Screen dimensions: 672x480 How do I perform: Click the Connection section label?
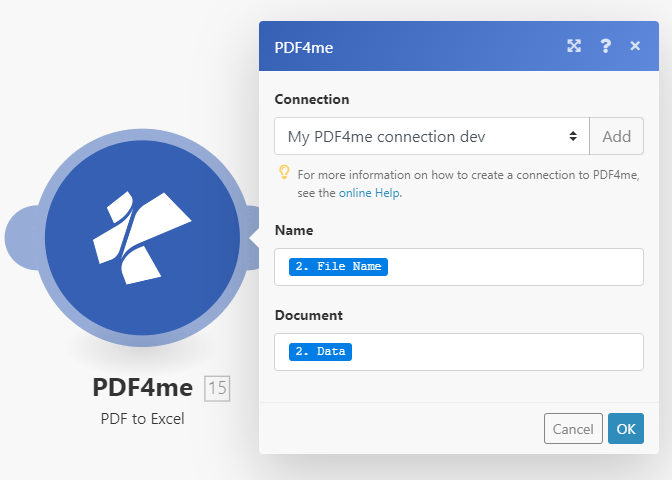point(312,99)
